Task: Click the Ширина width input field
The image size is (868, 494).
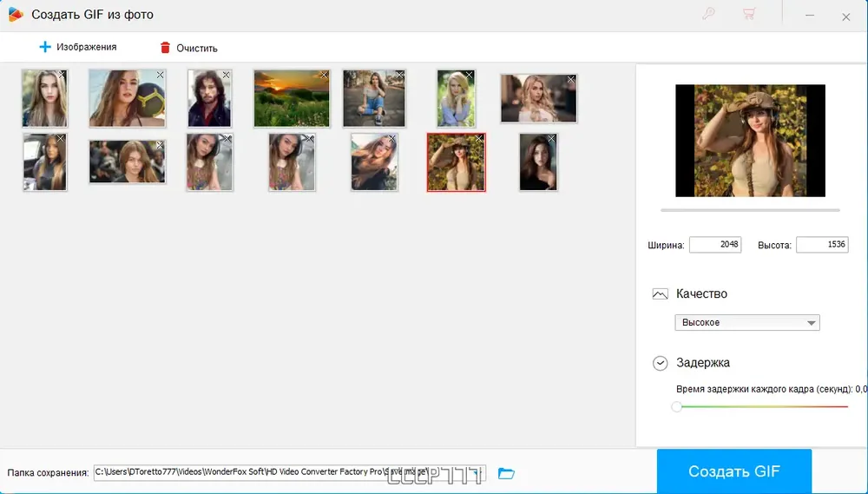Action: (715, 244)
